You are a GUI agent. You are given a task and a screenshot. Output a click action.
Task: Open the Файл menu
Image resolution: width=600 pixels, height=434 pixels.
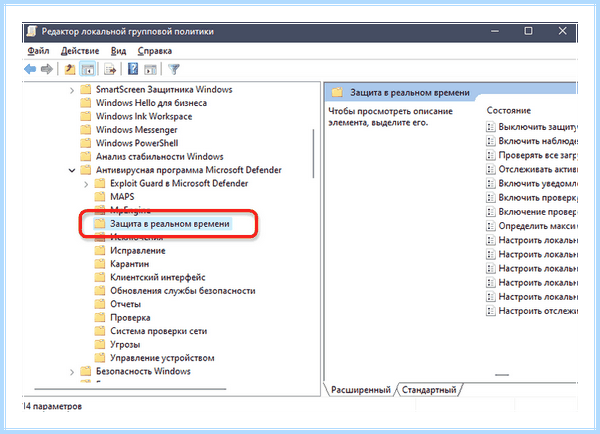coord(38,51)
